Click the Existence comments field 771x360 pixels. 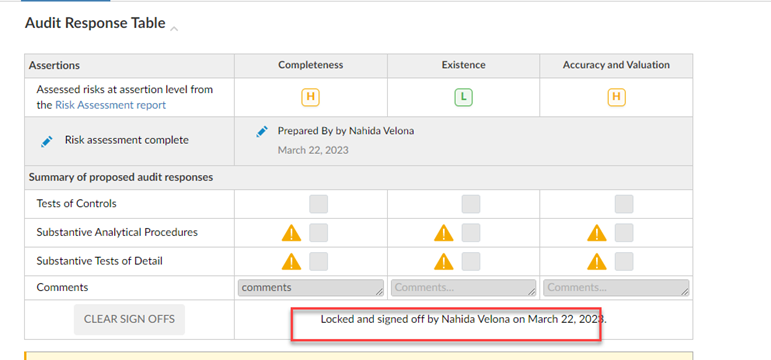click(x=464, y=288)
